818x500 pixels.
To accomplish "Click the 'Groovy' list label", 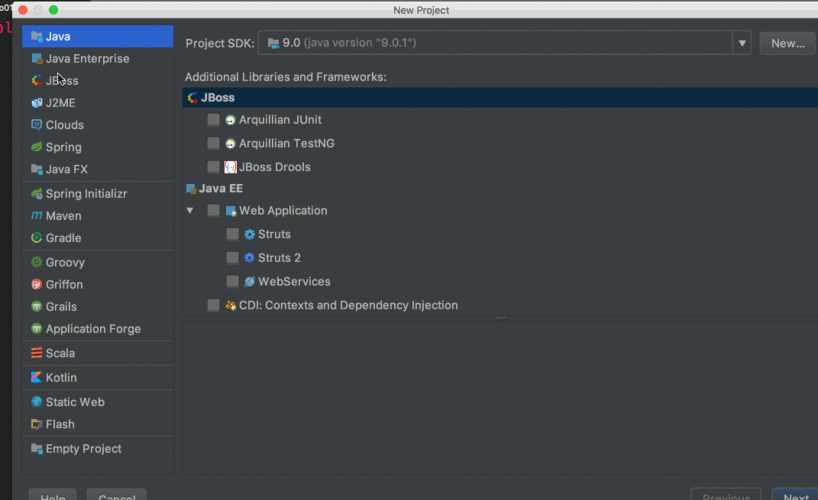I will coord(65,263).
